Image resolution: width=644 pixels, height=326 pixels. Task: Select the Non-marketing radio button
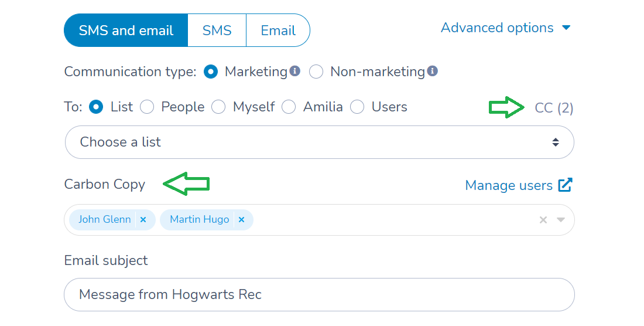click(316, 72)
